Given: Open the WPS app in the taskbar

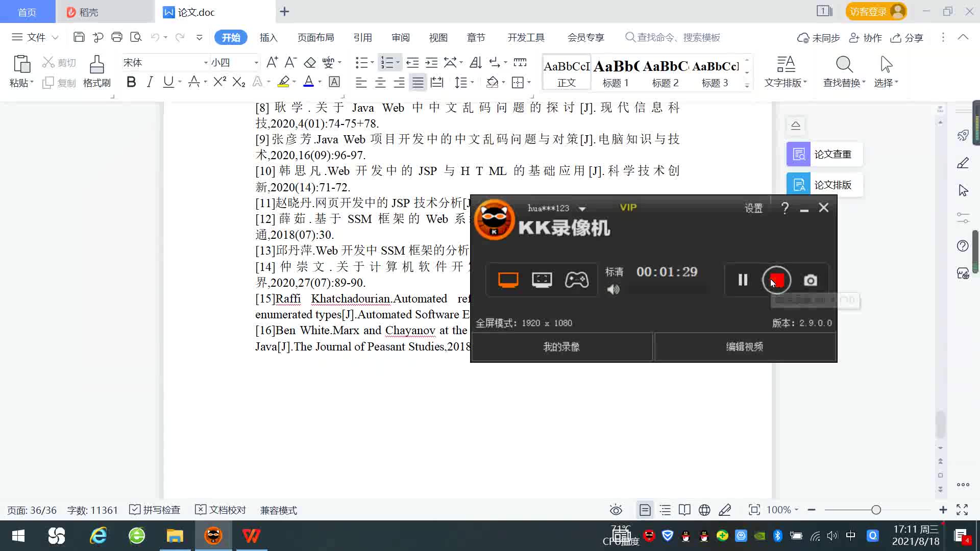Looking at the screenshot, I should pyautogui.click(x=251, y=536).
